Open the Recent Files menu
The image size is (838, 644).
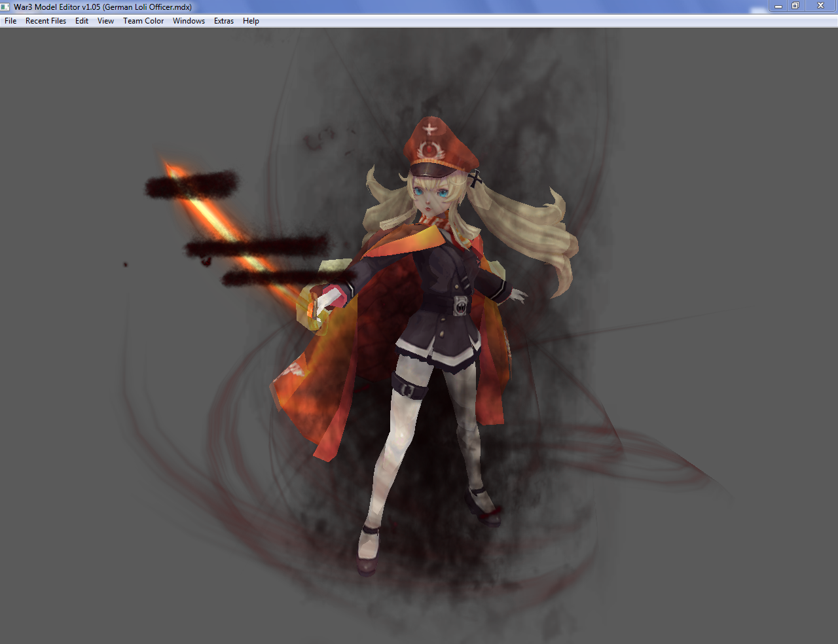(46, 21)
